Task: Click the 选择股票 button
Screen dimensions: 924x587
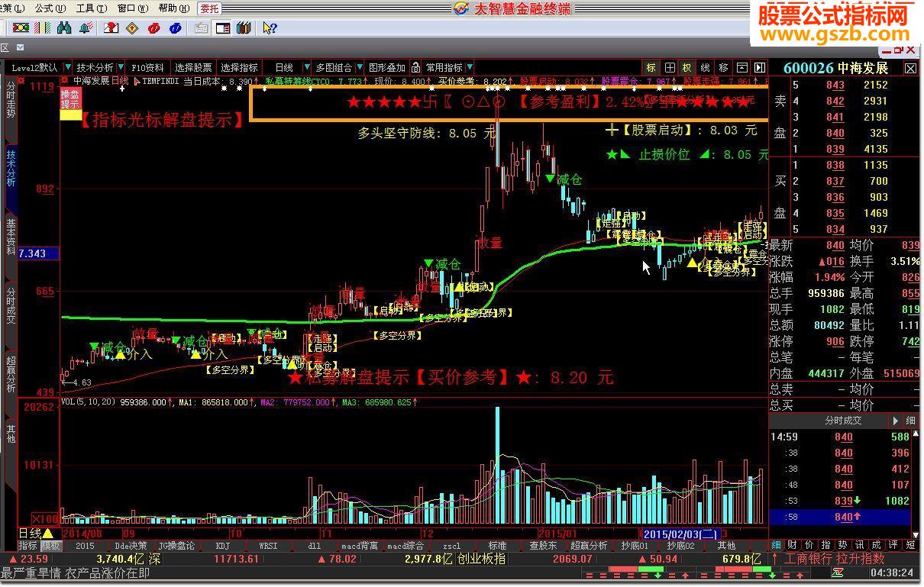Action: click(x=193, y=67)
